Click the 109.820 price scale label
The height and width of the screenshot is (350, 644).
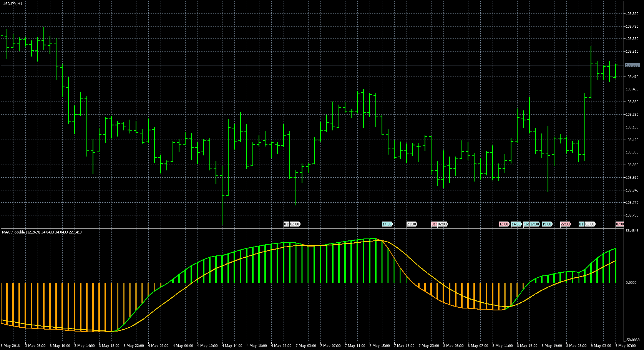click(x=632, y=14)
